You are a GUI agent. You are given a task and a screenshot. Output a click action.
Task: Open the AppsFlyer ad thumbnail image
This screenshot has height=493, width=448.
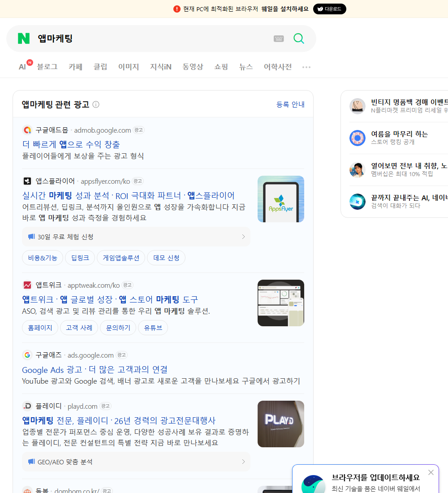(x=281, y=199)
